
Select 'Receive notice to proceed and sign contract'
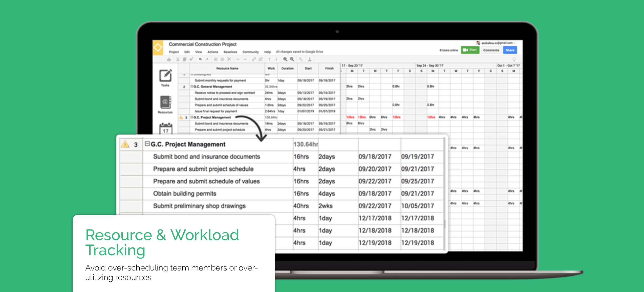(225, 93)
